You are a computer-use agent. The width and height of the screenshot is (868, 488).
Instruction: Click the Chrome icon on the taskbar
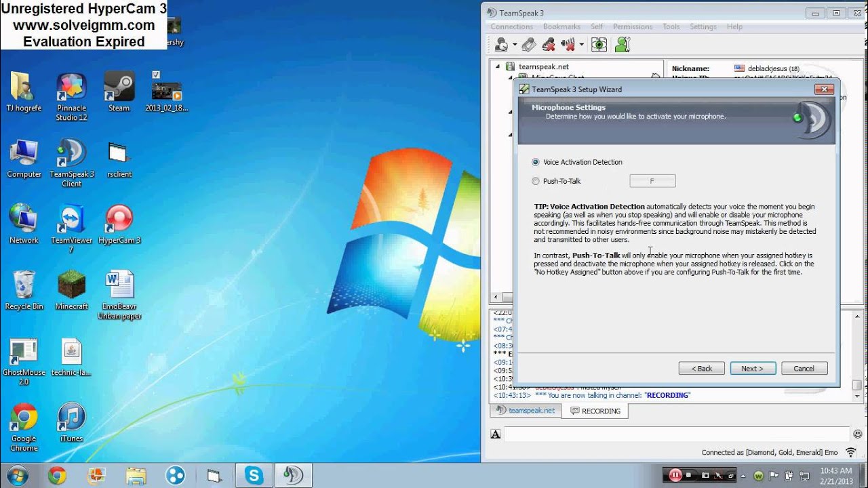tap(57, 475)
